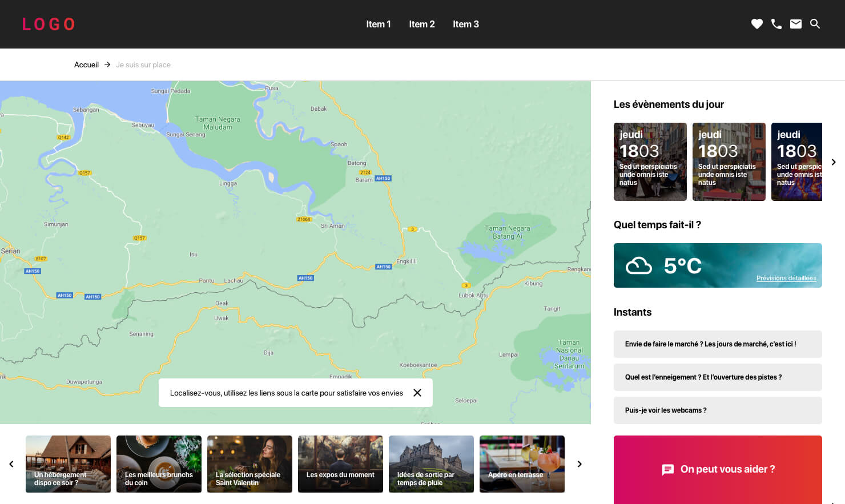Open 'Un hébergement dispo ce soir ?' card
The image size is (845, 504).
(x=68, y=464)
